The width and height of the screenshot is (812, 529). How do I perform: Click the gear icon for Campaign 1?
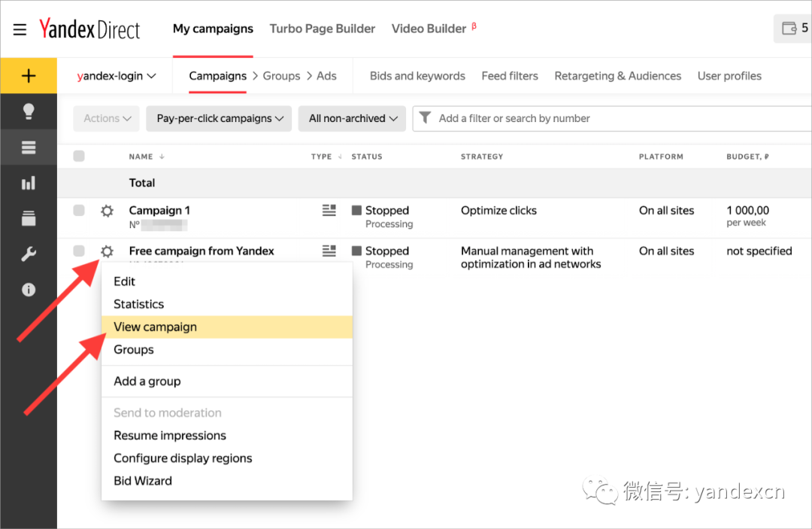[x=108, y=211]
